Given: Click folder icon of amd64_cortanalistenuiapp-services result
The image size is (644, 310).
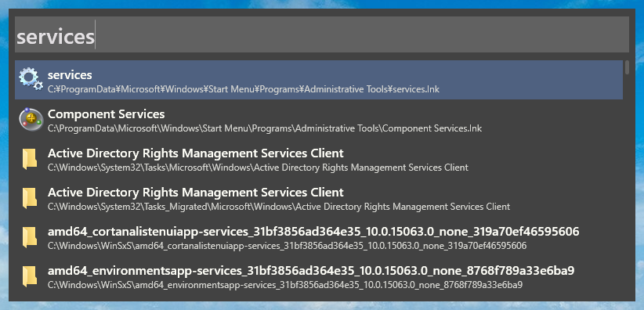Looking at the screenshot, I should (30, 237).
